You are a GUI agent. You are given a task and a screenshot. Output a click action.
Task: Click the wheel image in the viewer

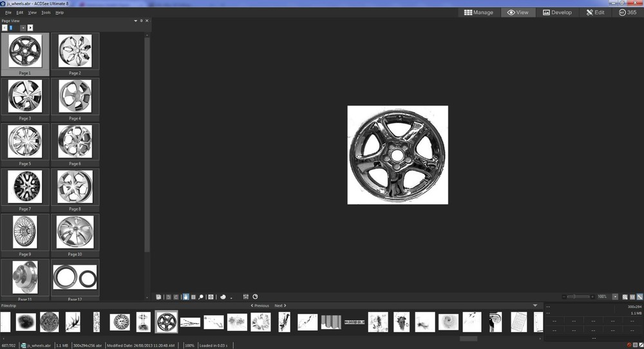397,155
